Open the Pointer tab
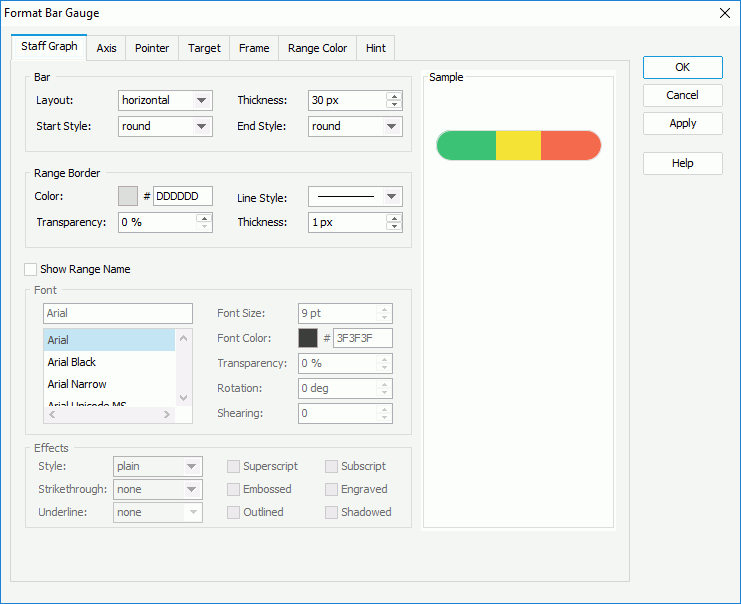741x604 pixels. click(152, 48)
